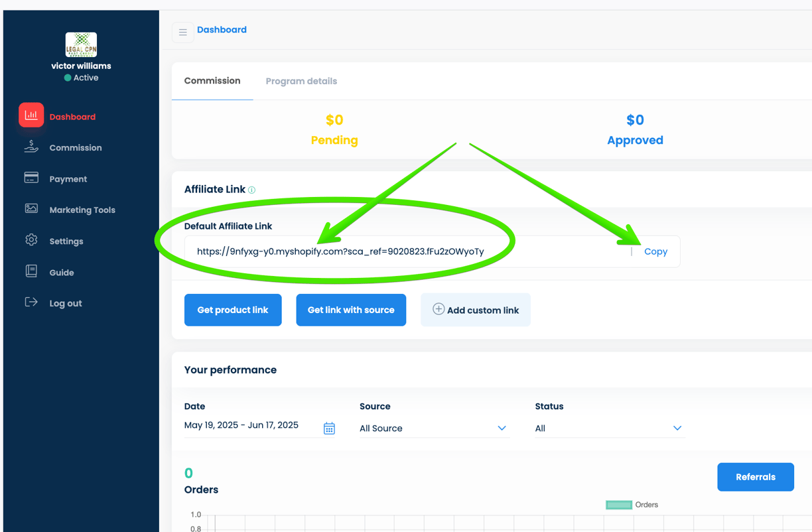
Task: Click the Settings gear icon
Action: pyautogui.click(x=31, y=240)
